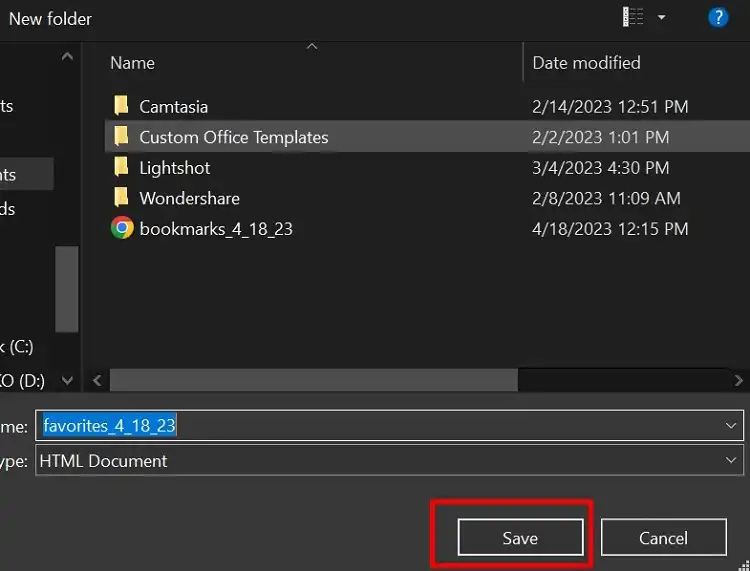Click the date 3/4/2023 4:30 PM
Screen dimensions: 750x571
600,168
